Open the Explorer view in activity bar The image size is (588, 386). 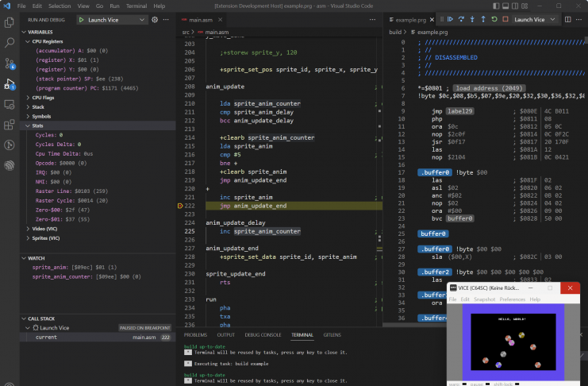(10, 22)
